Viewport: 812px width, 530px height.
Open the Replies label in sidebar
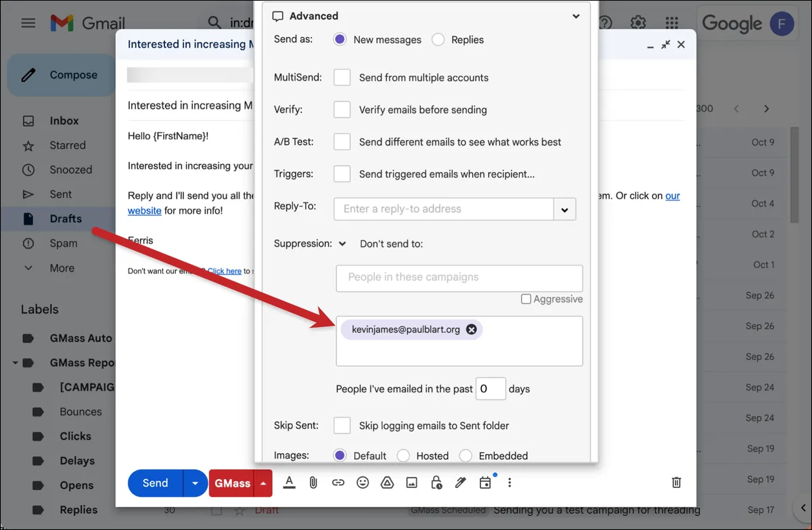pos(78,510)
